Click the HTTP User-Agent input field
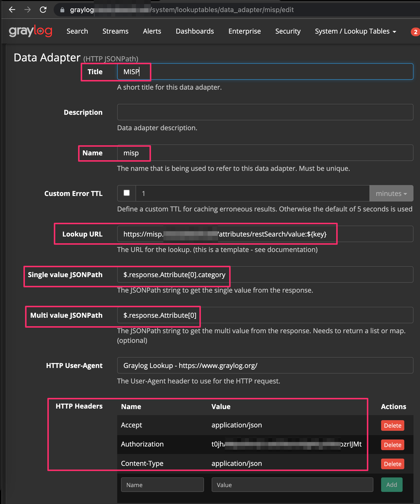 pyautogui.click(x=265, y=365)
